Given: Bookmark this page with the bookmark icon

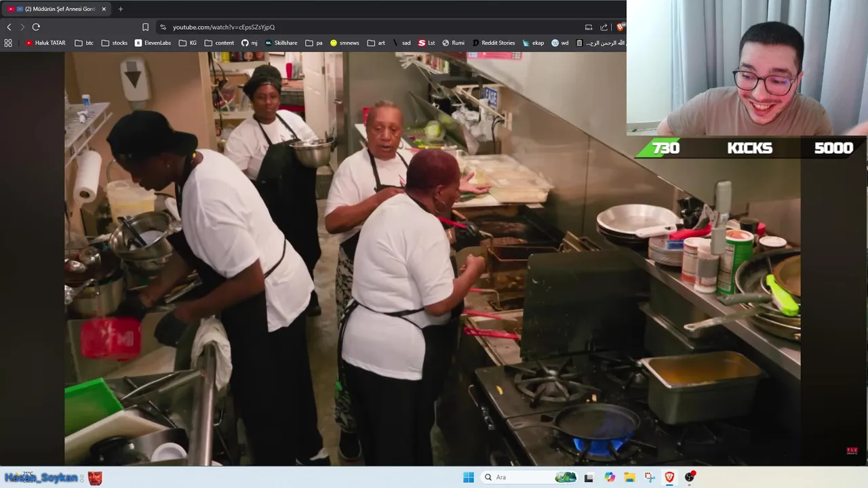Looking at the screenshot, I should (145, 27).
